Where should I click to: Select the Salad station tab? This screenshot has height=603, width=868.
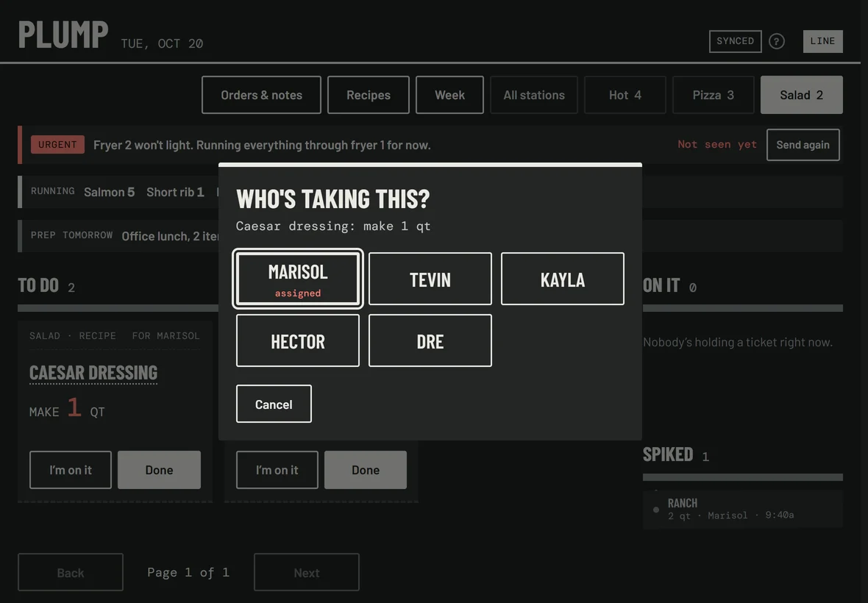pos(802,95)
